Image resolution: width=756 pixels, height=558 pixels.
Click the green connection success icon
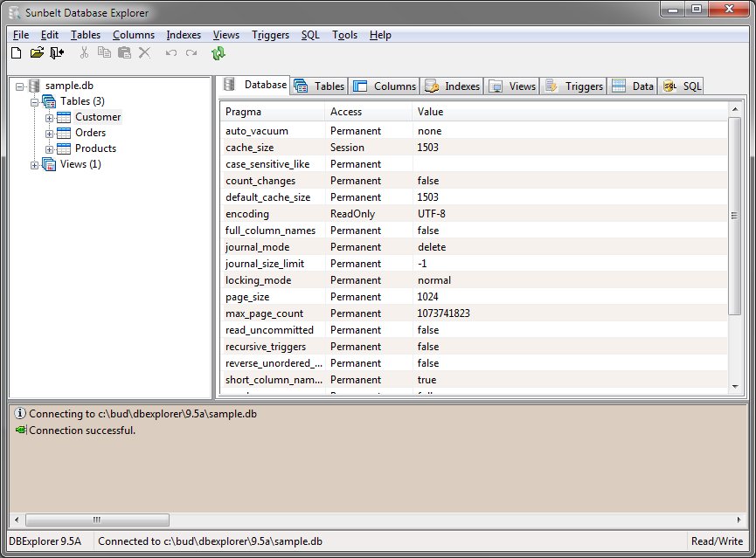click(21, 430)
